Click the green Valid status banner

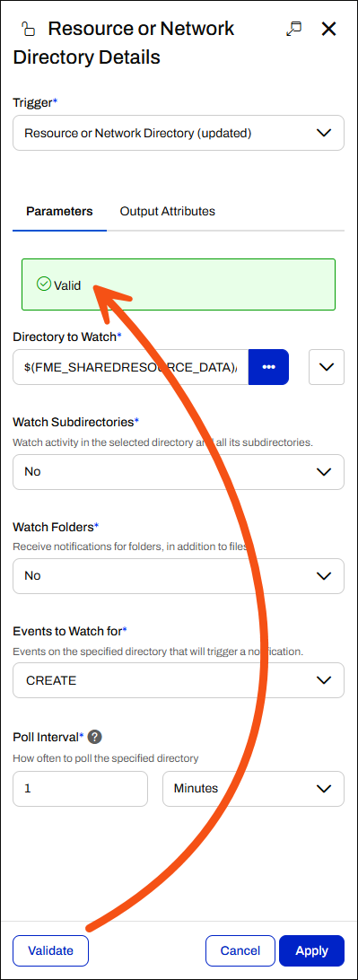179,284
